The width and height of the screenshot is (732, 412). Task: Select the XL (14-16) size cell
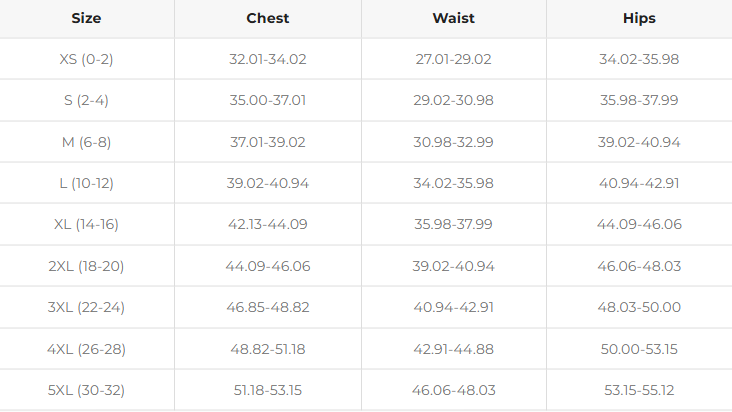86,224
